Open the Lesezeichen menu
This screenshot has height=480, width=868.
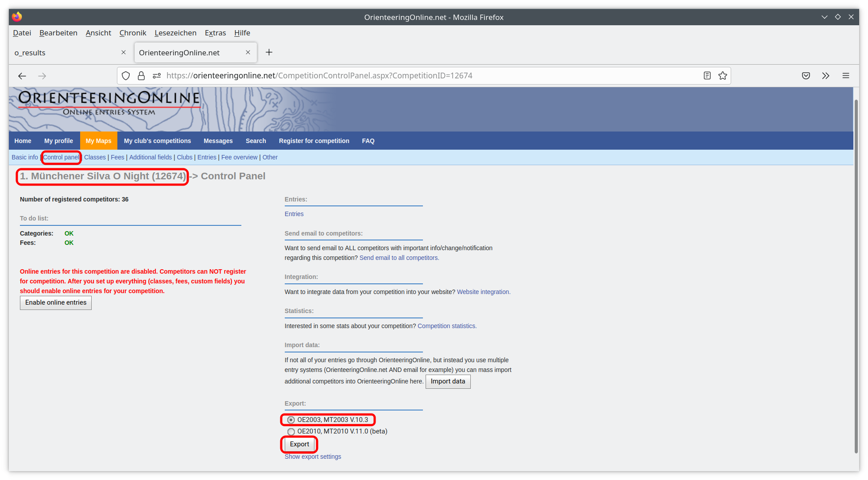pos(175,33)
